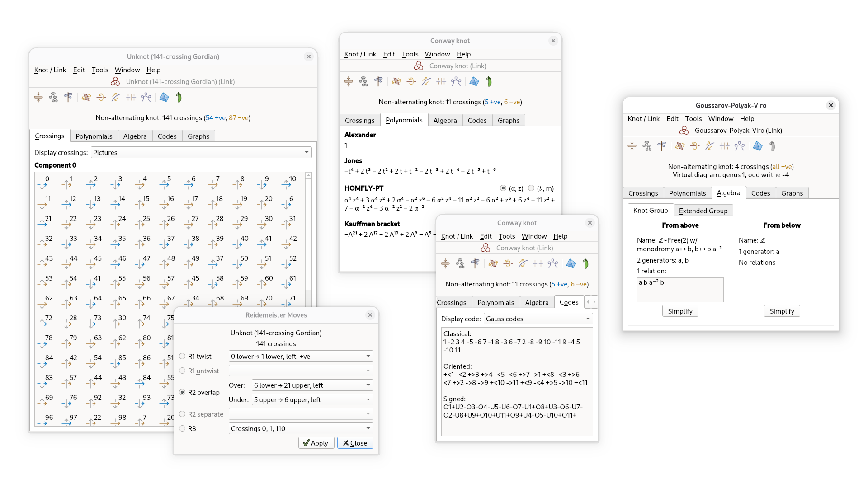The width and height of the screenshot is (868, 488).
Task: Open Tools menu in Goussarov-Polyak-Viro window
Action: [693, 119]
